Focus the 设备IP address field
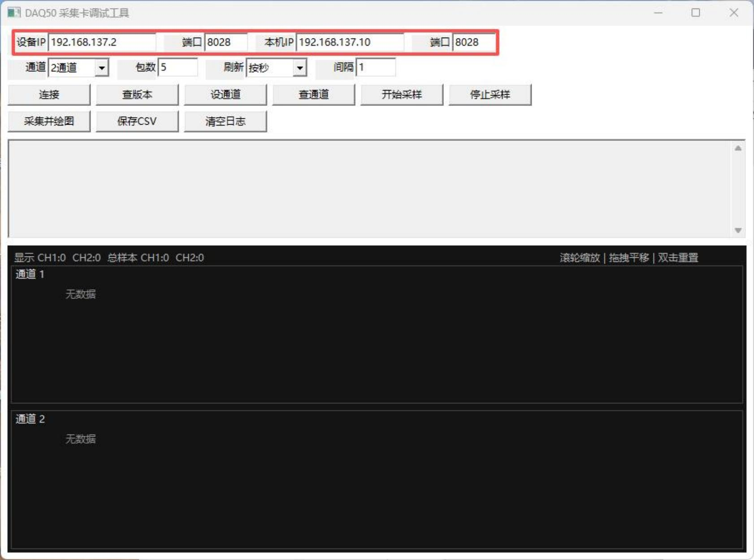Image resolution: width=754 pixels, height=560 pixels. pos(102,42)
